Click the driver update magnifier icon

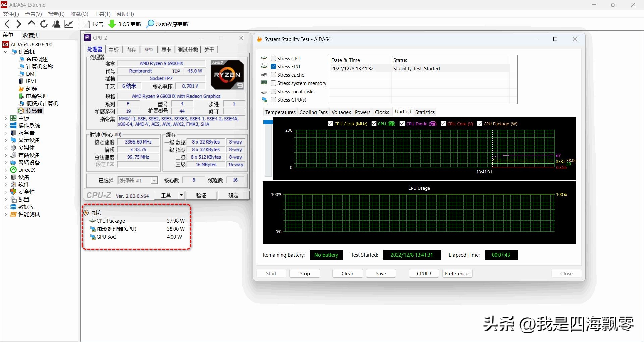(150, 24)
